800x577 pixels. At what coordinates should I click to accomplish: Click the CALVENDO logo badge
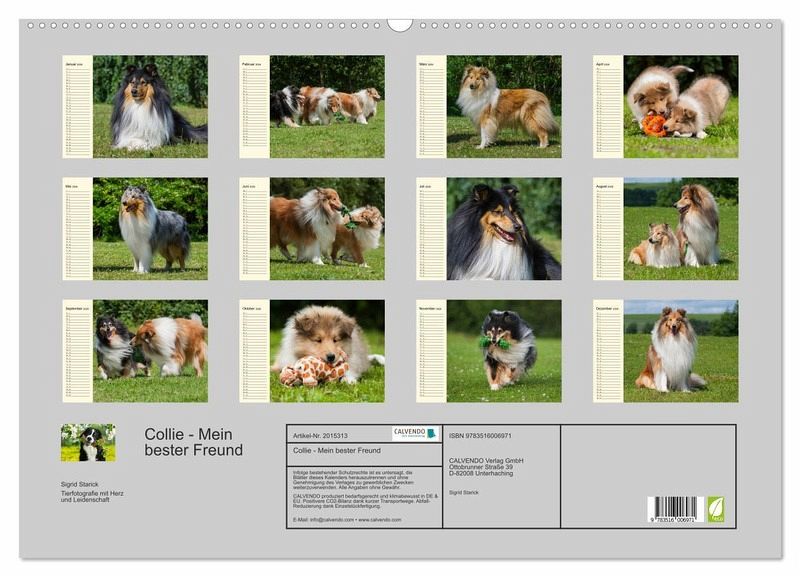click(414, 433)
